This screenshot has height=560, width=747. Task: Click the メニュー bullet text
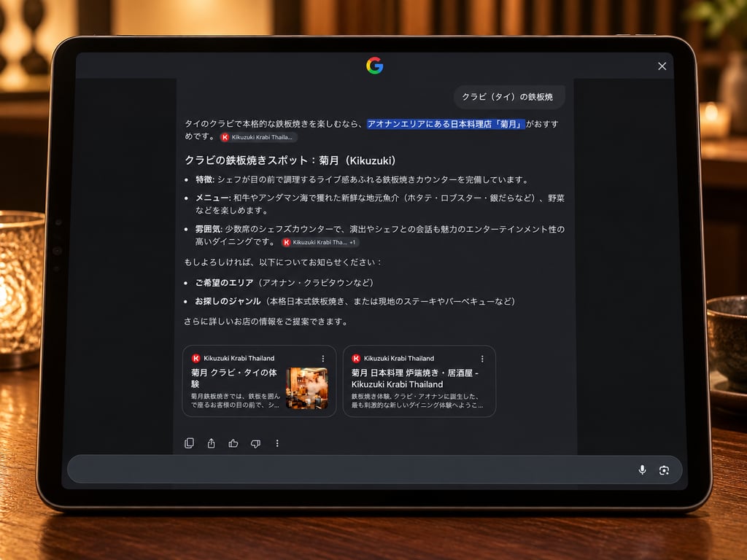(379, 204)
